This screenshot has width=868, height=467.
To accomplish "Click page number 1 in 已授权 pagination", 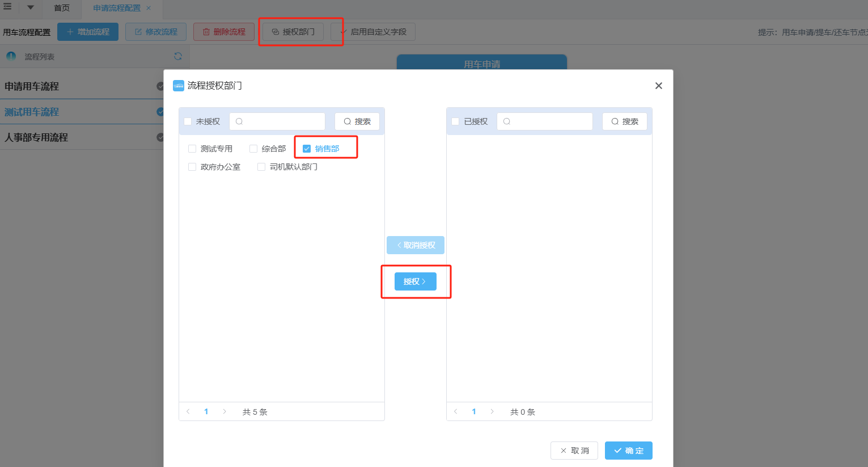I will pos(474,411).
